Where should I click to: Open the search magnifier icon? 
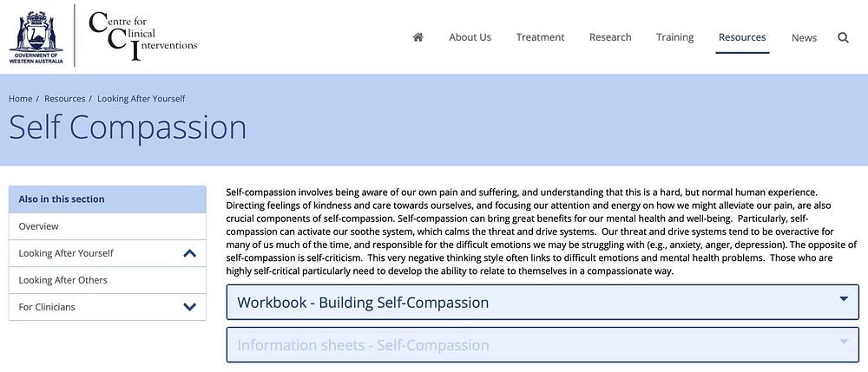843,37
